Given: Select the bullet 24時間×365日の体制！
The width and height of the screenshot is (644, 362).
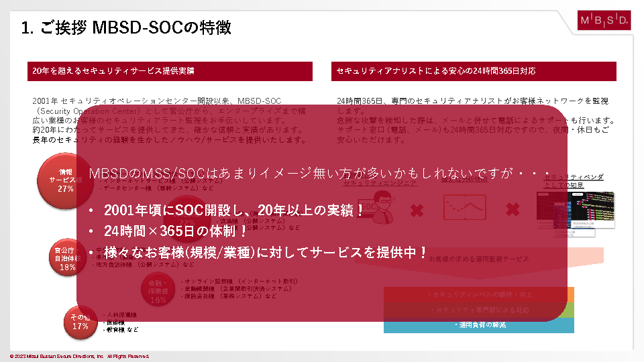Looking at the screenshot, I should [x=176, y=231].
